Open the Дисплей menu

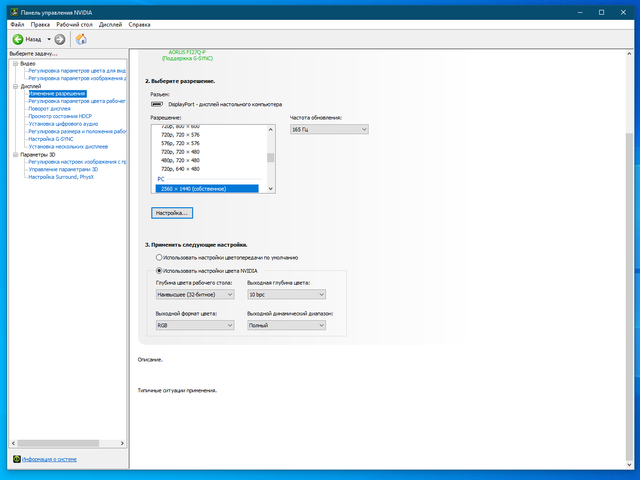coord(110,24)
